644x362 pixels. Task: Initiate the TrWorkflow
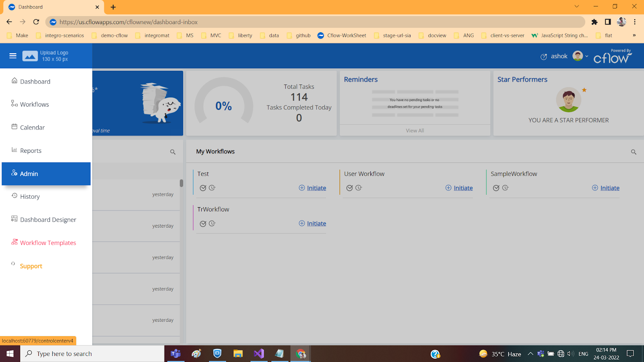(312, 223)
